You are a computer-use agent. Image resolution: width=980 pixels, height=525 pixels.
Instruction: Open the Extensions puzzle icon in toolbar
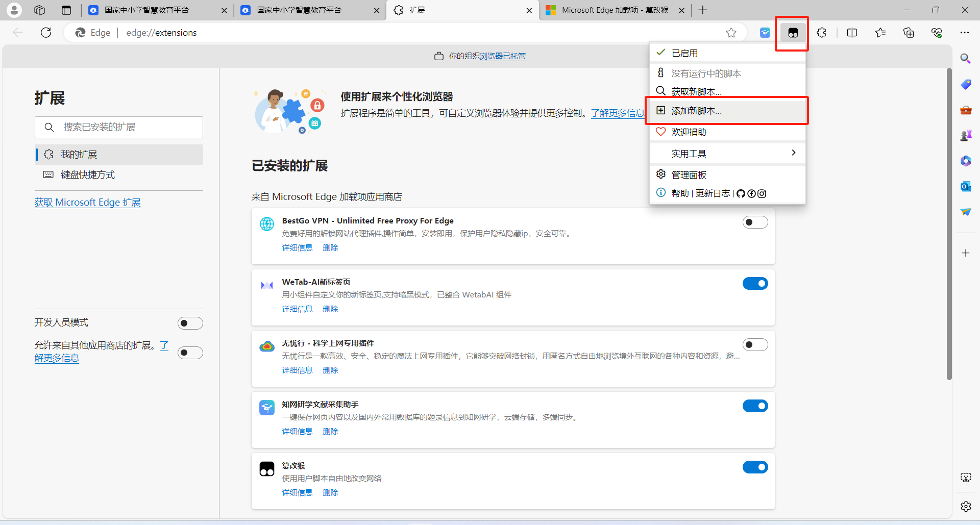point(821,33)
